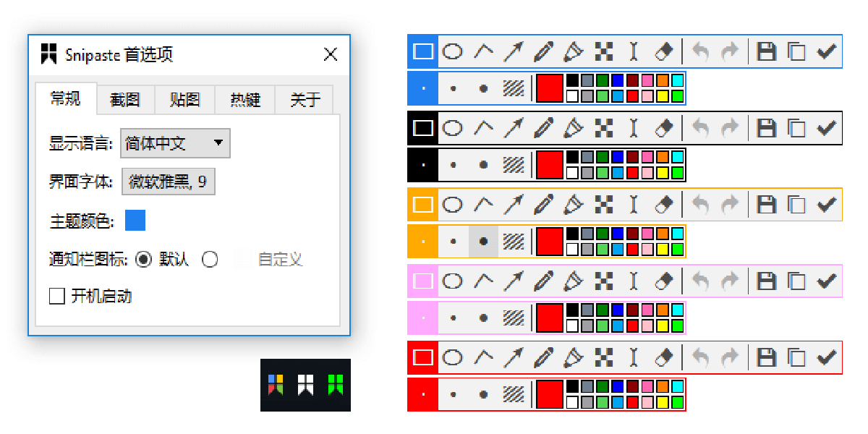Choose the orange swatch in the orange toolbar palette

pyautogui.click(x=663, y=234)
